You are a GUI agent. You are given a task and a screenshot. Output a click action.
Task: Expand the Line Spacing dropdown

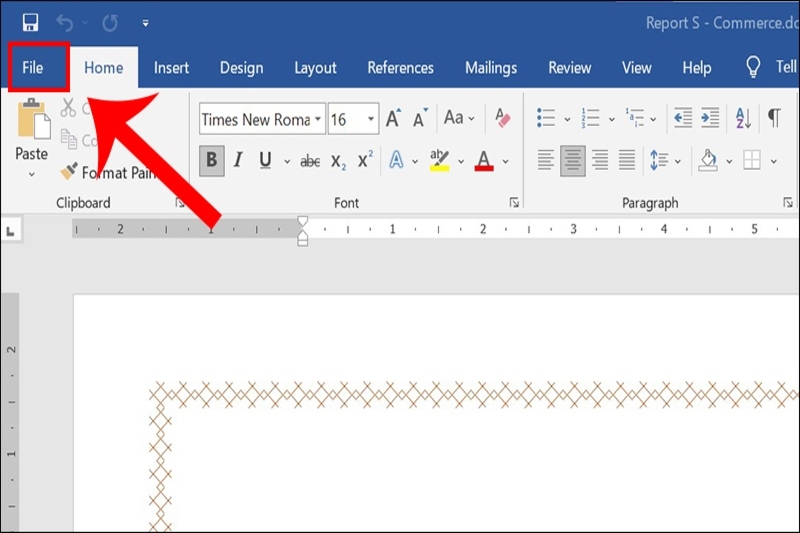[678, 160]
